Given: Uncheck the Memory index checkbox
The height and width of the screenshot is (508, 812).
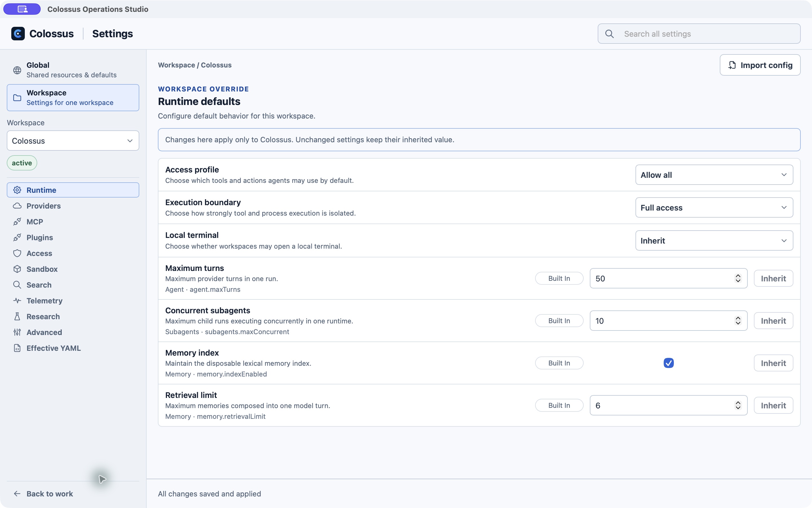Looking at the screenshot, I should (x=668, y=363).
